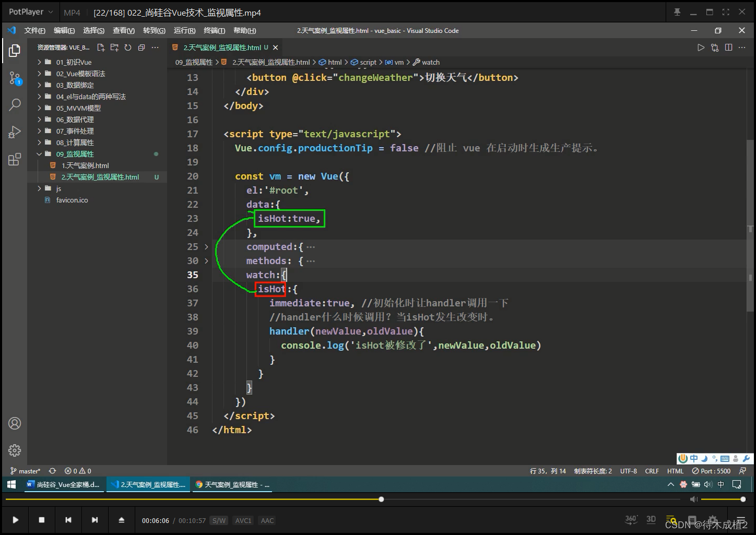756x535 pixels.
Task: Mute PotPlayer volume speaker icon
Action: point(693,500)
